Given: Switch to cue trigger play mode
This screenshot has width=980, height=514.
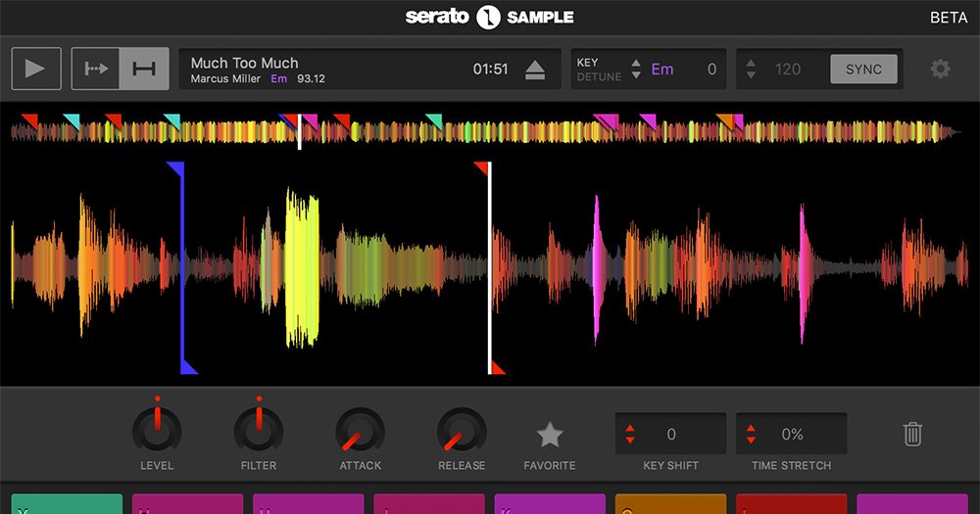Looking at the screenshot, I should click(x=96, y=69).
